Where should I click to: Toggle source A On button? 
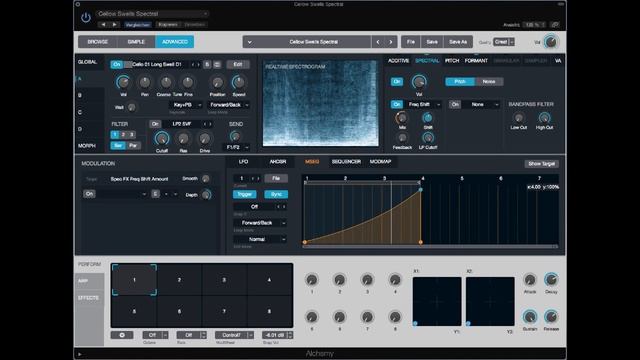(117, 64)
